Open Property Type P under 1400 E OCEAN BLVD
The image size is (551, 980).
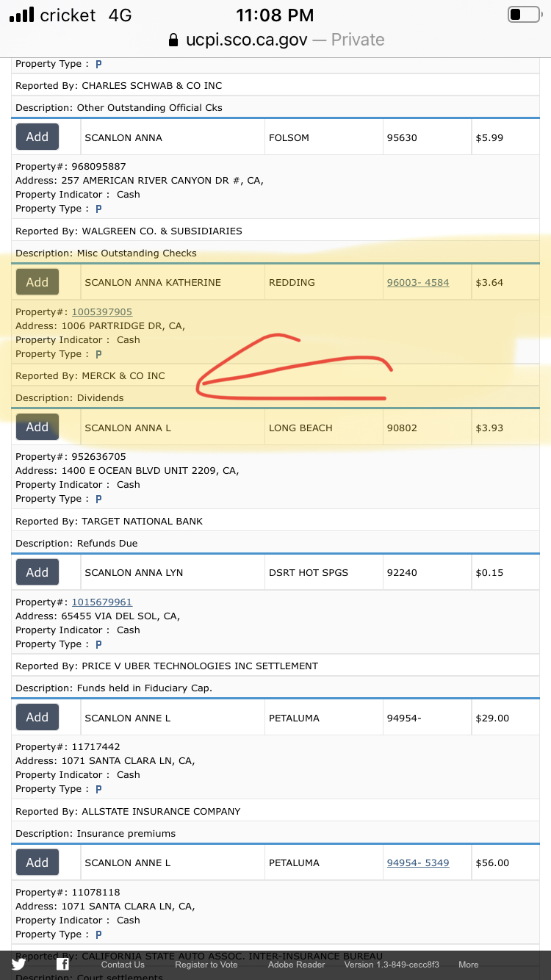coord(98,499)
